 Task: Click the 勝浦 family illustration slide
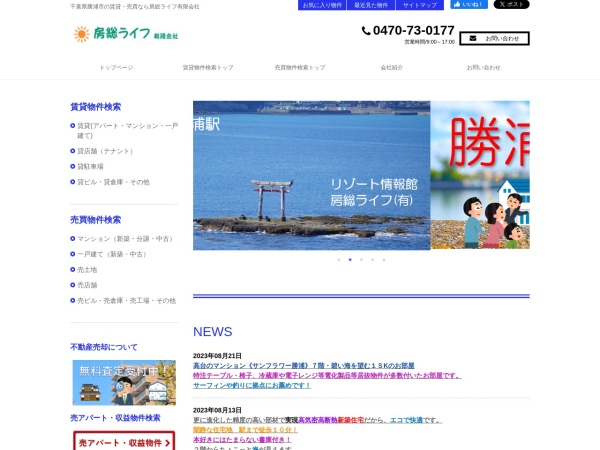(480, 175)
